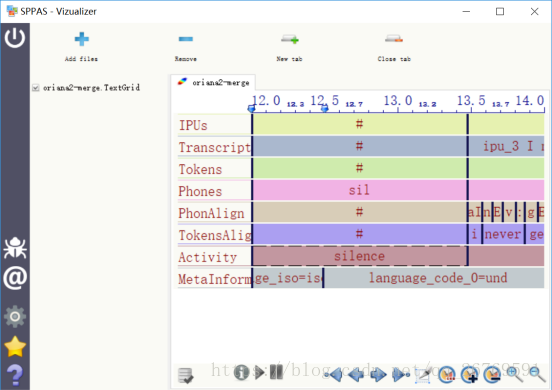The image size is (552, 390).
Task: Click the pause button
Action: [276, 372]
